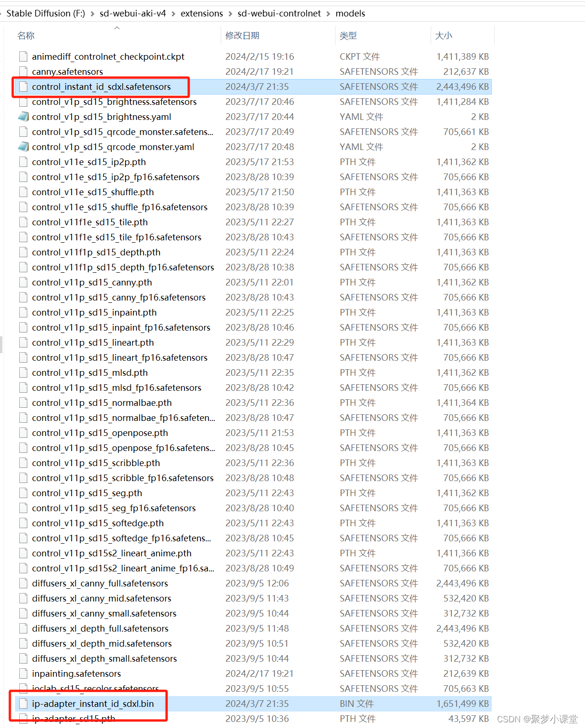Image resolution: width=585 pixels, height=728 pixels.
Task: Select control_v11e_sd15_shuffle_fp16.safetensors file name
Action: point(120,207)
